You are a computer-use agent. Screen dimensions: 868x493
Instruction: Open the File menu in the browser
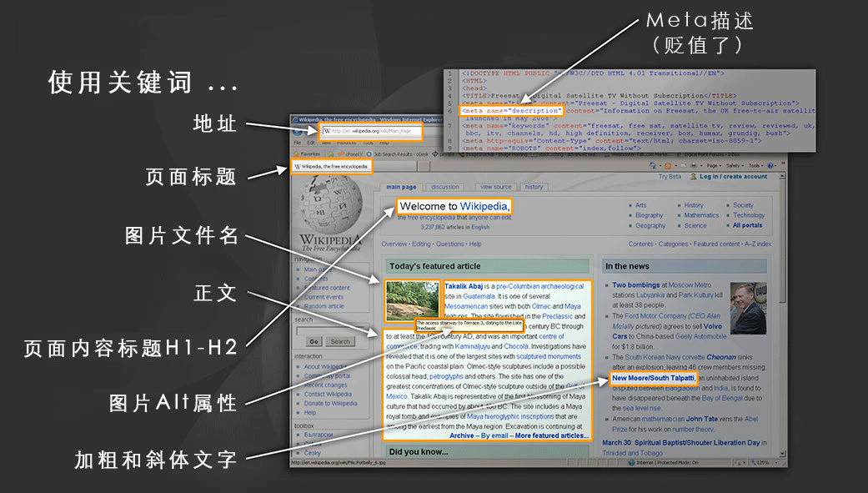pyautogui.click(x=298, y=143)
